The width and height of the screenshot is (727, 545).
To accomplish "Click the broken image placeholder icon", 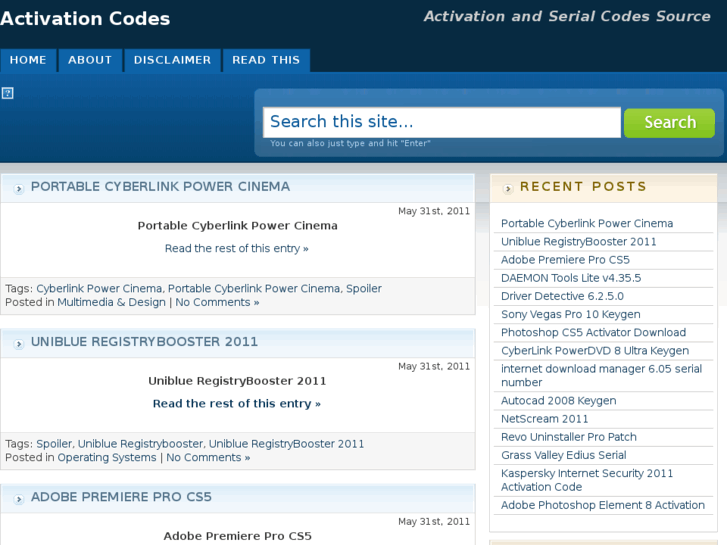I will pyautogui.click(x=7, y=93).
